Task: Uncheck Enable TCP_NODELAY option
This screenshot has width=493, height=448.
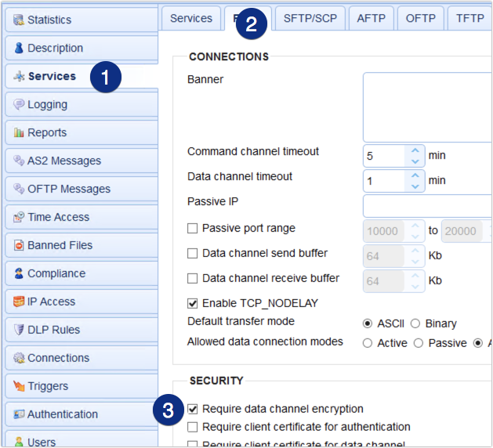Action: tap(193, 303)
